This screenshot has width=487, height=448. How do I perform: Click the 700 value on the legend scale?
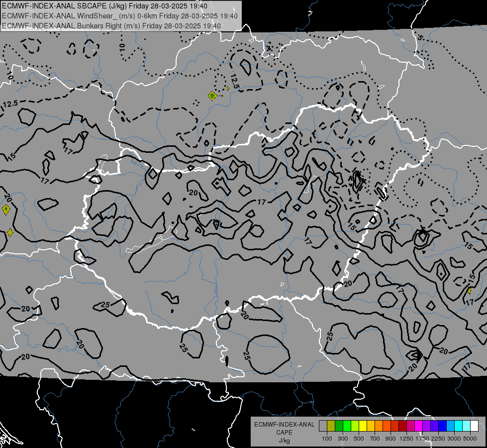point(375,439)
